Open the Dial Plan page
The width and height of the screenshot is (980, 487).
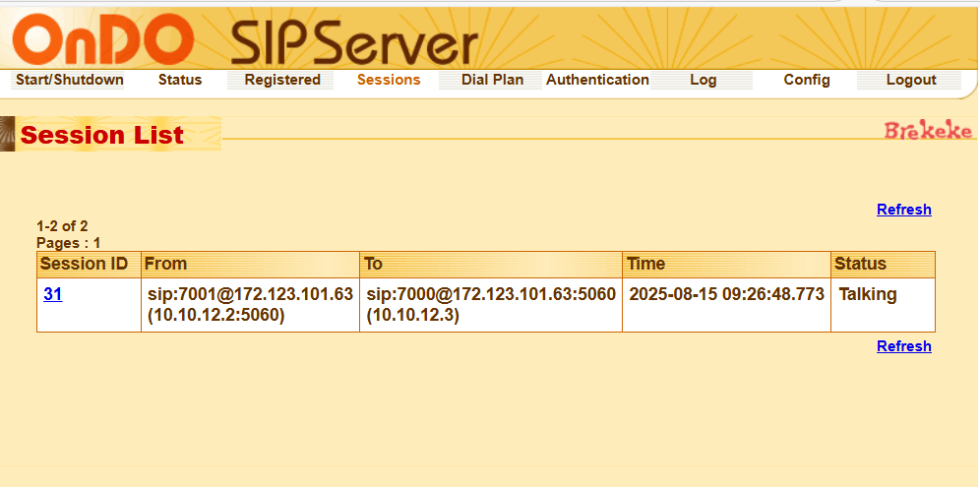[493, 80]
